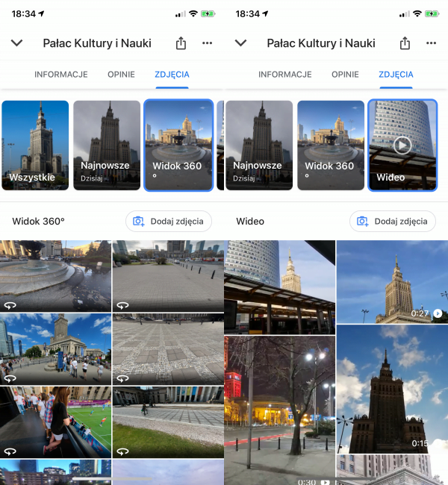Tap camera-plus icon in right Dodaj zdjęcia button

363,221
